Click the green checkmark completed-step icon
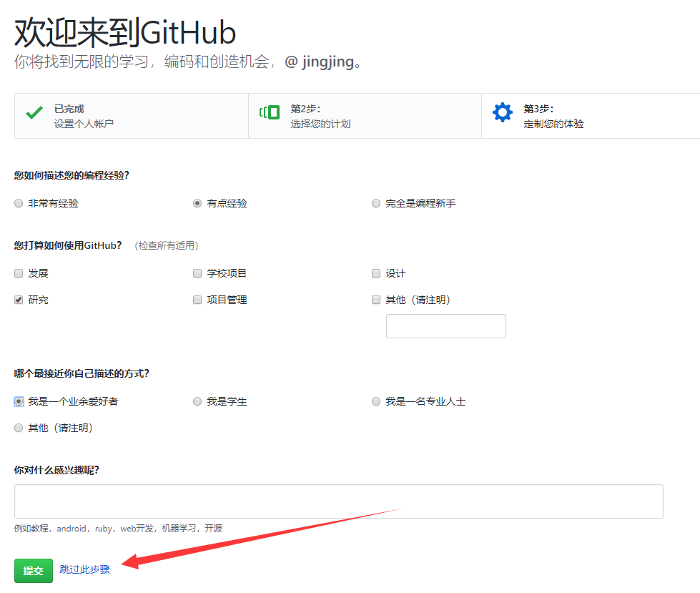 click(x=34, y=113)
